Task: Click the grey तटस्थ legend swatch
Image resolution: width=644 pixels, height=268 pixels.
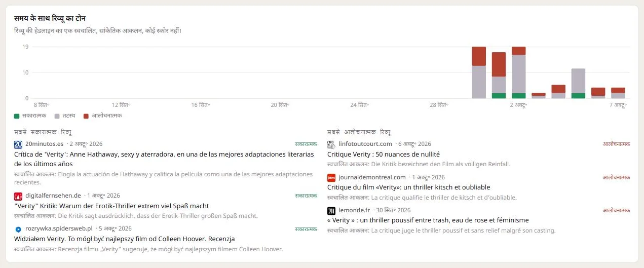Action: click(x=57, y=116)
